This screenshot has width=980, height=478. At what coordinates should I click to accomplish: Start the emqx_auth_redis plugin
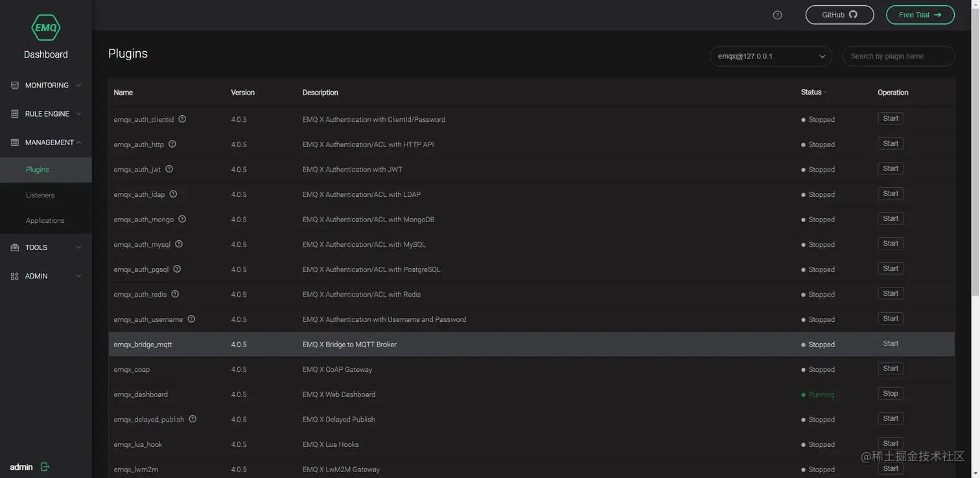point(891,294)
